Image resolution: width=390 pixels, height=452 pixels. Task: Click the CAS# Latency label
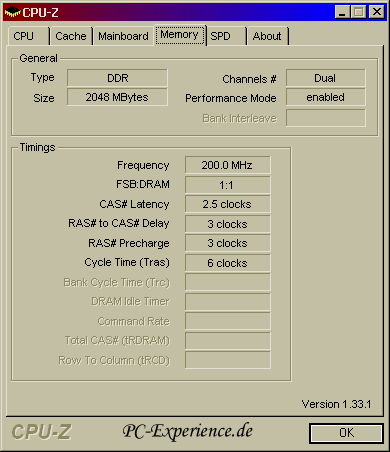pos(134,204)
